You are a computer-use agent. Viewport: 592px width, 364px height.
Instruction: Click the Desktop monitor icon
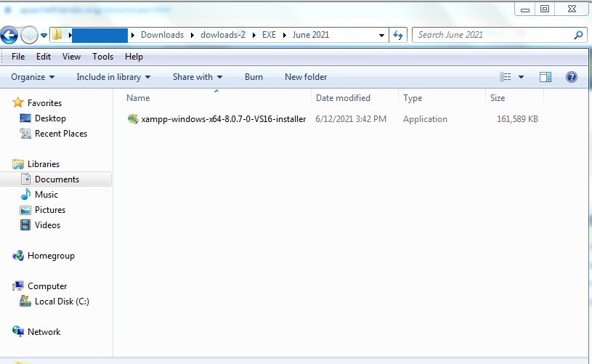point(25,118)
